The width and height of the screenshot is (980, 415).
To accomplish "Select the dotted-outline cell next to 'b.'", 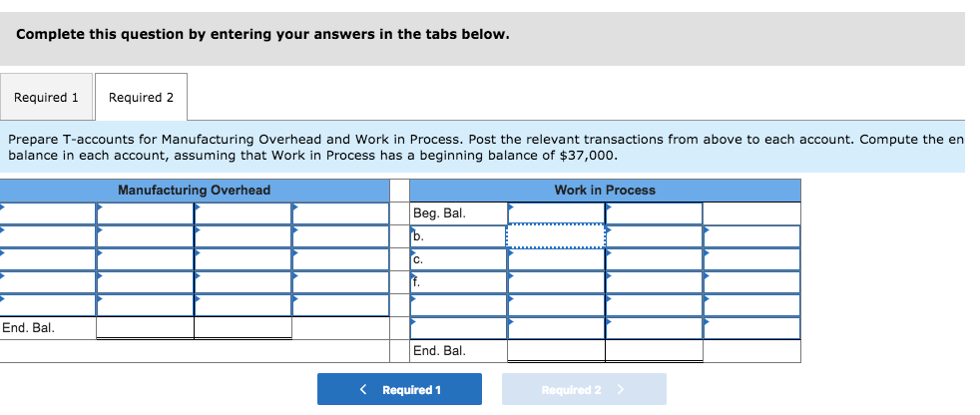I will (x=556, y=236).
